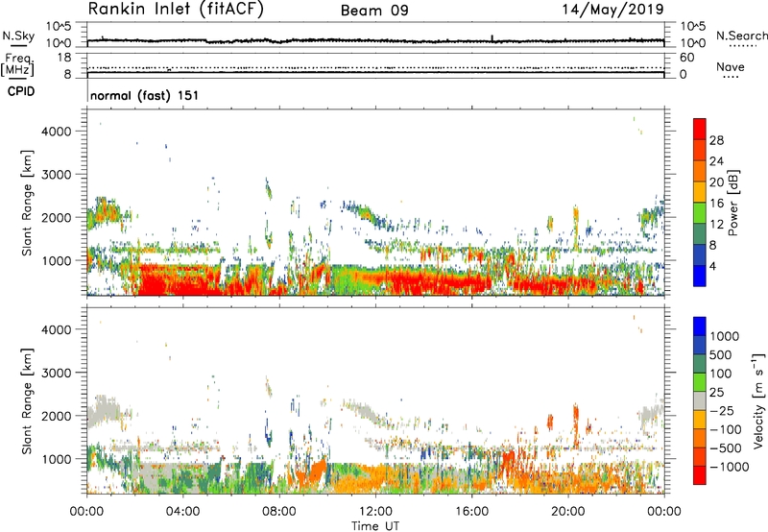Screen dimensions: 768x532
Task: Select the "Freq. [MHz]" axis label
Action: 17,64
